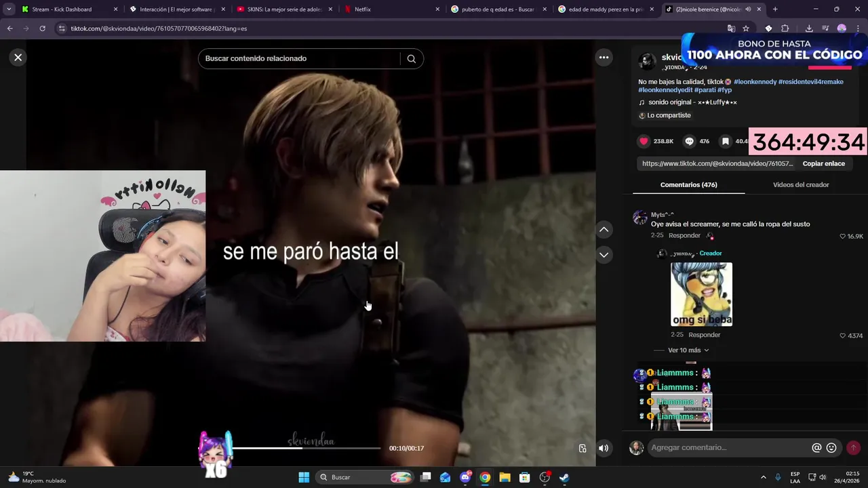
Task: Focus the Agregar comentario field
Action: pos(728,447)
